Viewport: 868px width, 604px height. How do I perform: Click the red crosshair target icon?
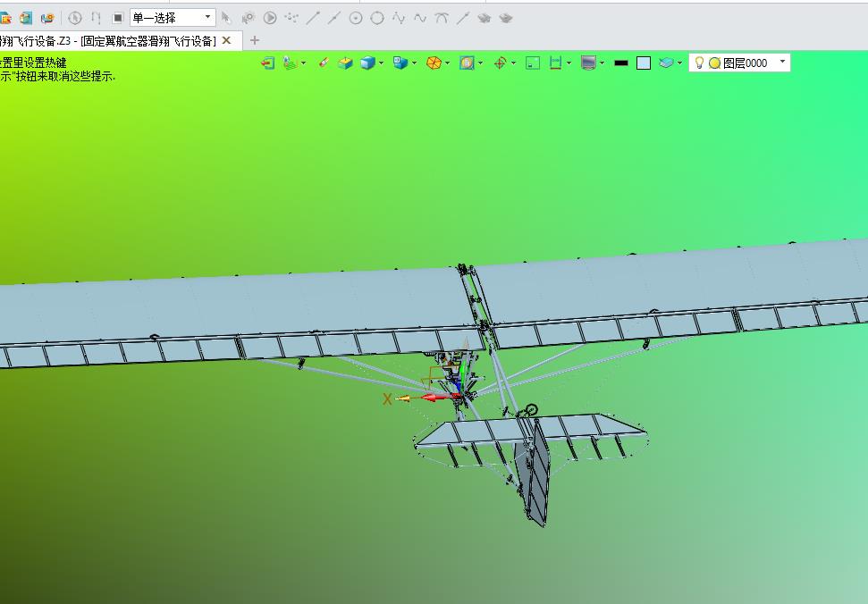[x=500, y=63]
